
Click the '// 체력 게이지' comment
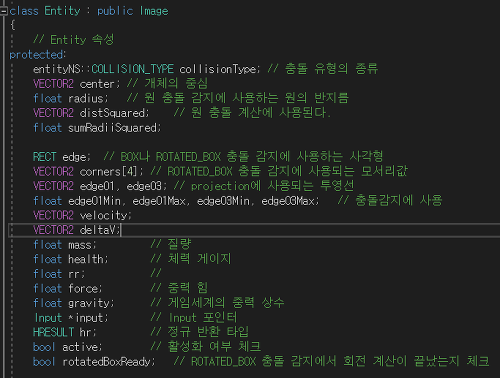coord(191,259)
